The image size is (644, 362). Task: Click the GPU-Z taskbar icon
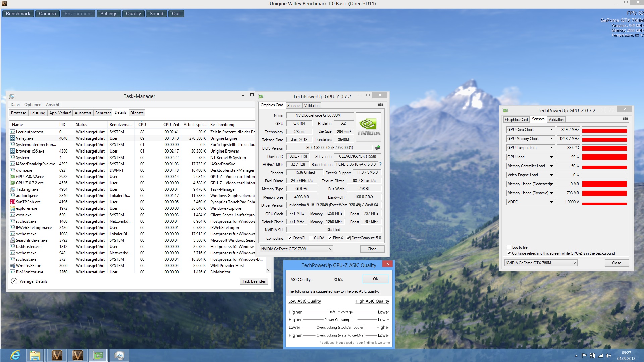coord(98,355)
